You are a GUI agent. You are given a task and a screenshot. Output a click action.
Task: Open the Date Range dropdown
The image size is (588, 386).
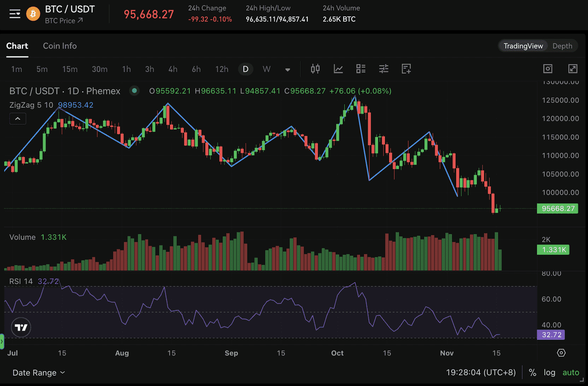(x=39, y=373)
